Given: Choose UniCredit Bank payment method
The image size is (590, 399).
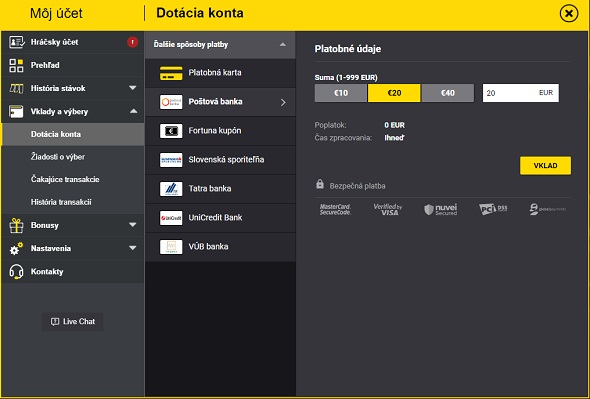Looking at the screenshot, I should click(x=220, y=218).
